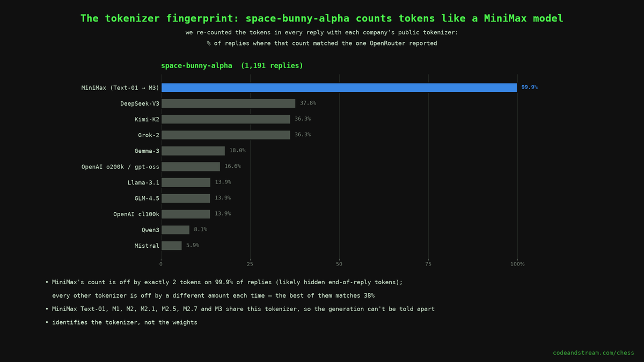Screen dimensions: 644x362
Task: Select the 'MiniMax (Text-01 → M3)' label
Action: click(x=120, y=87)
